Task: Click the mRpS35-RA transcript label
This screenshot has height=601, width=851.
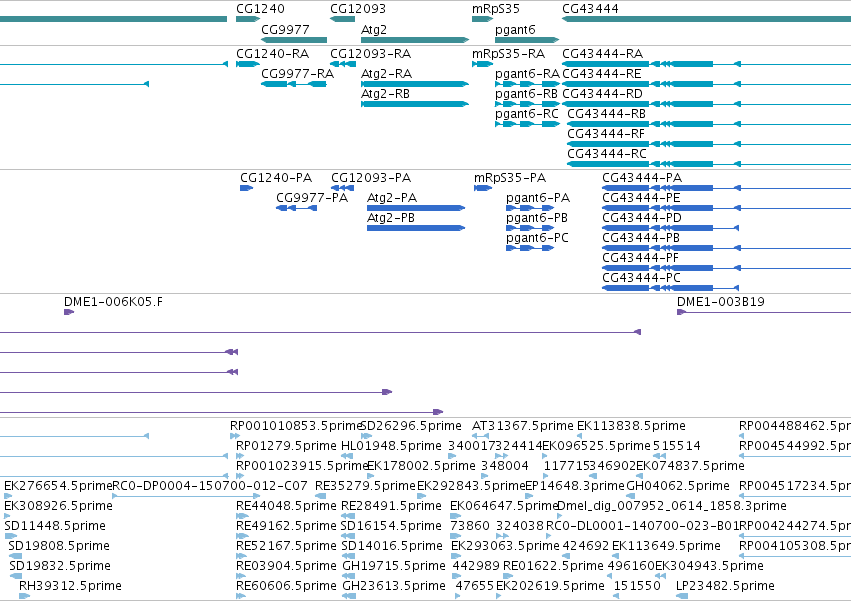Action: click(x=509, y=54)
